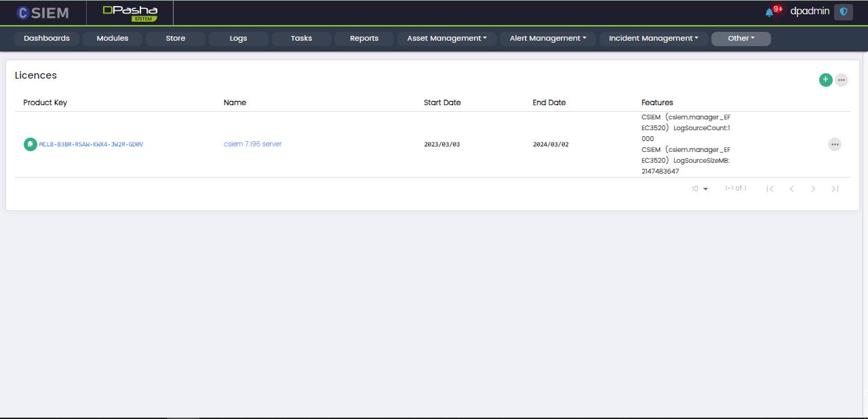Go to the next page arrow
868x419 pixels.
(x=813, y=189)
